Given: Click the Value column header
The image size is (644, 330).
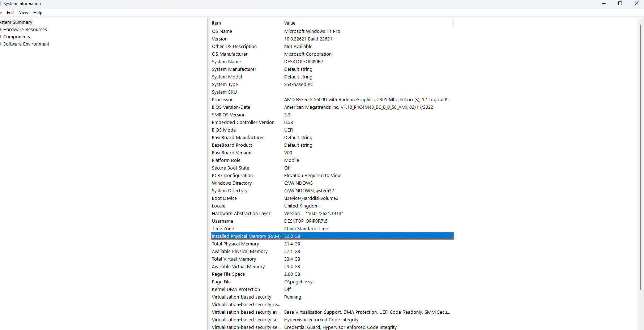Looking at the screenshot, I should coord(367,23).
